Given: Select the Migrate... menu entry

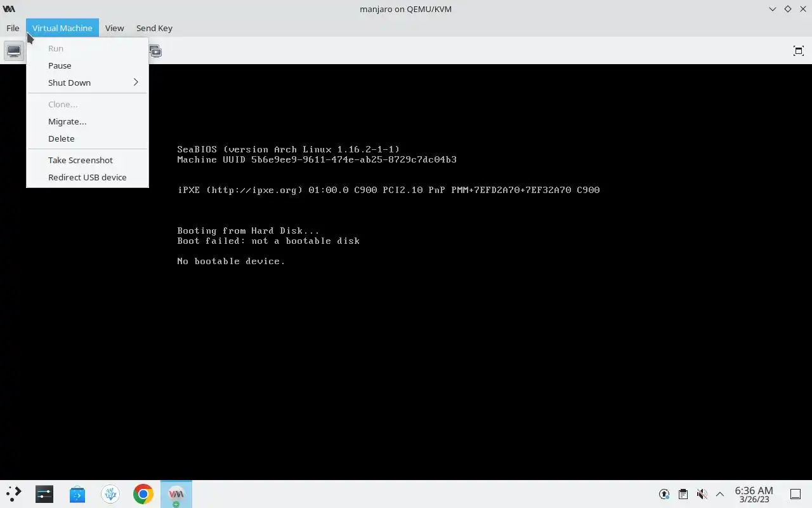Looking at the screenshot, I should [88, 121].
